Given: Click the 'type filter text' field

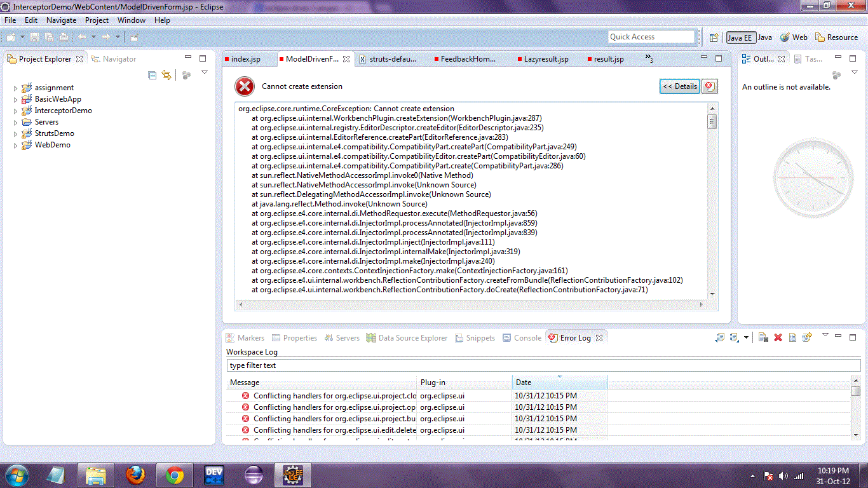Looking at the screenshot, I should (544, 365).
